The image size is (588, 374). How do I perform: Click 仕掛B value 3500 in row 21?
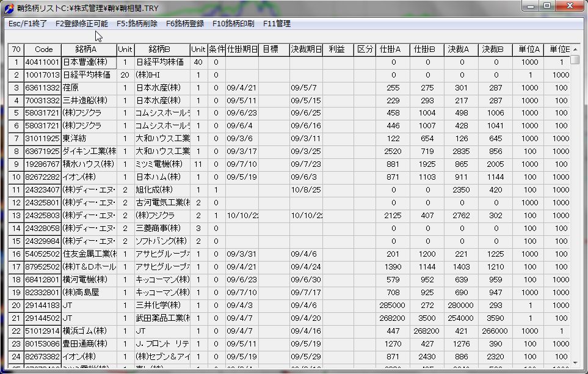[427, 318]
